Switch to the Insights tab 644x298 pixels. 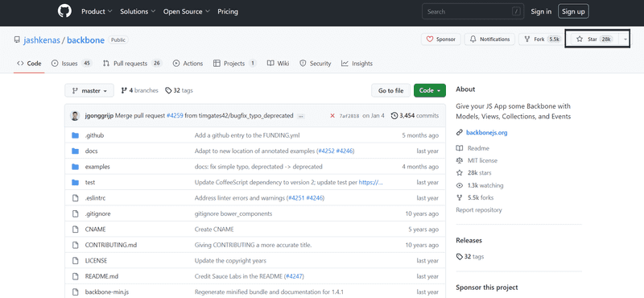[357, 64]
